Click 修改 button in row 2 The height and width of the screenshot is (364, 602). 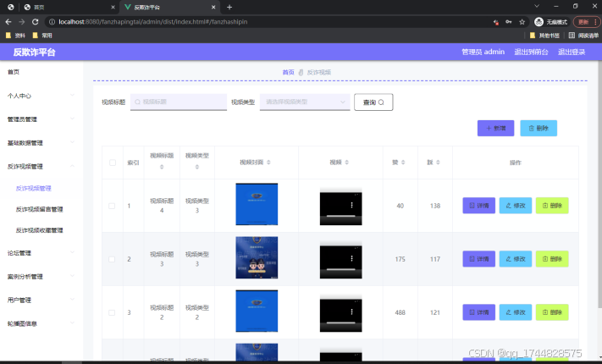tap(516, 259)
